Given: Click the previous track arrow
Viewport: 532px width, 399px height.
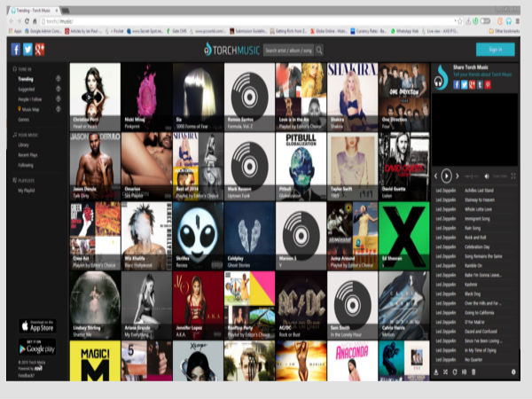Looking at the screenshot, I should coord(436,176).
